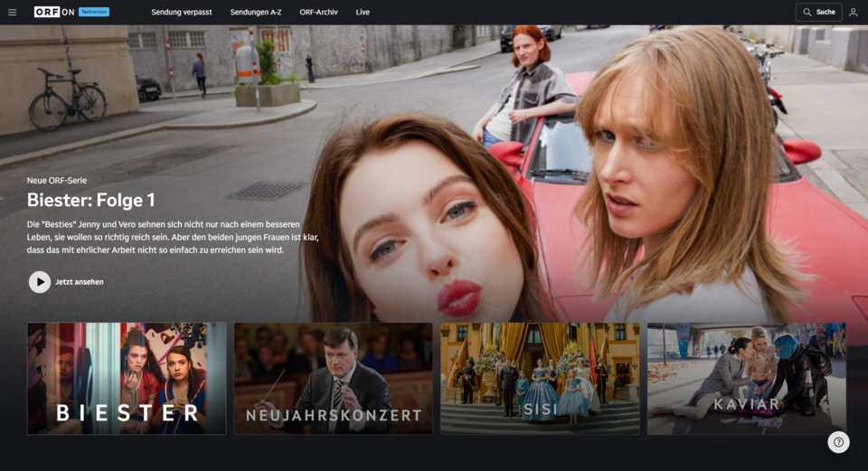This screenshot has height=471, width=868.
Task: Click the Neue ORF-Serie label
Action: click(57, 180)
